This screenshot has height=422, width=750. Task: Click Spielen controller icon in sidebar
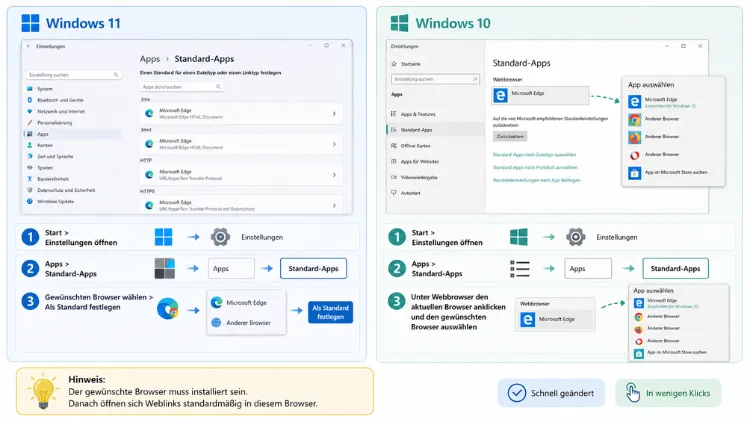click(30, 167)
